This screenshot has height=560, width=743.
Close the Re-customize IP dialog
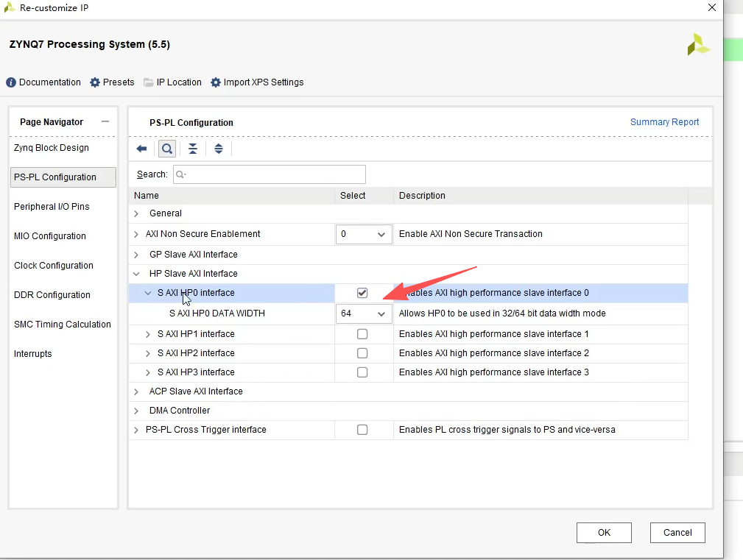click(712, 7)
